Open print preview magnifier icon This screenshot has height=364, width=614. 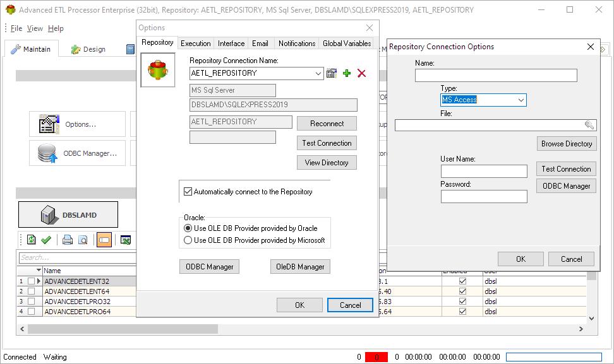click(83, 240)
